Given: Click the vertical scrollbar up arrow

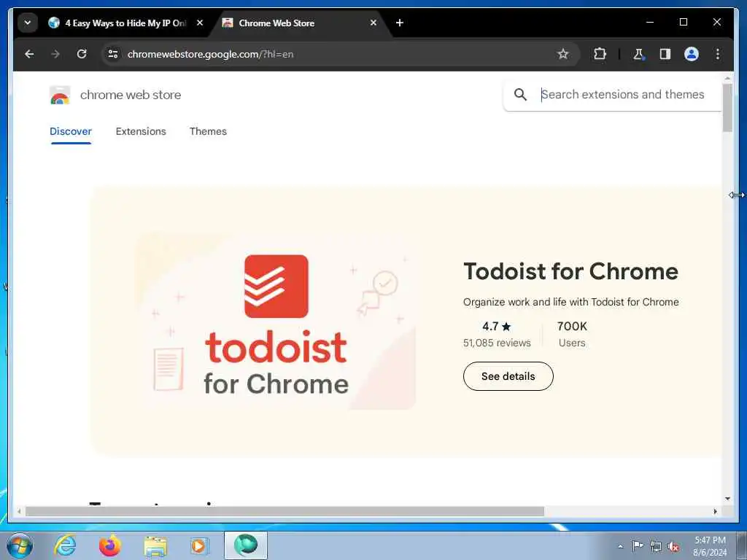Looking at the screenshot, I should point(727,79).
